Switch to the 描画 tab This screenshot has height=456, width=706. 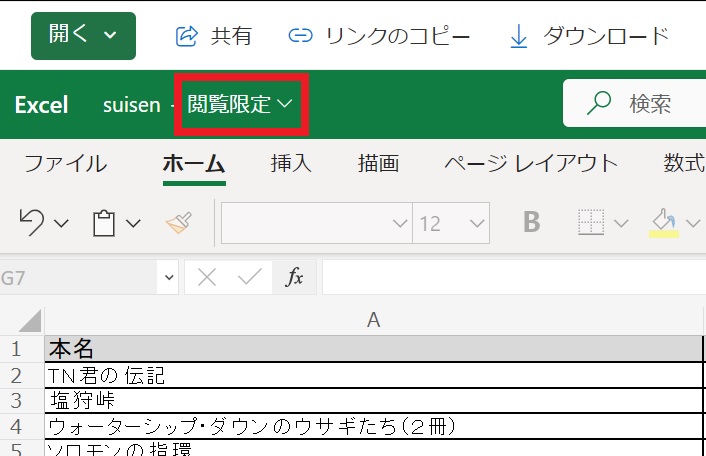[378, 163]
